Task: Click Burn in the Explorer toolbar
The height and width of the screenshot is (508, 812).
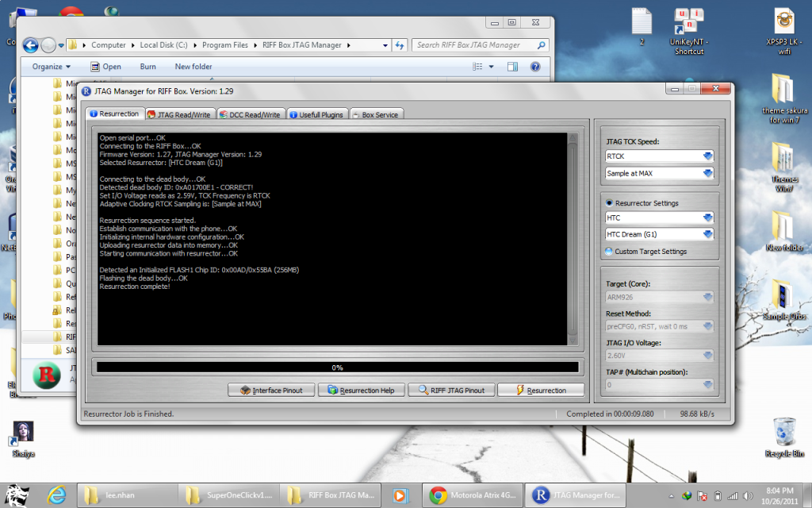Action: 147,67
